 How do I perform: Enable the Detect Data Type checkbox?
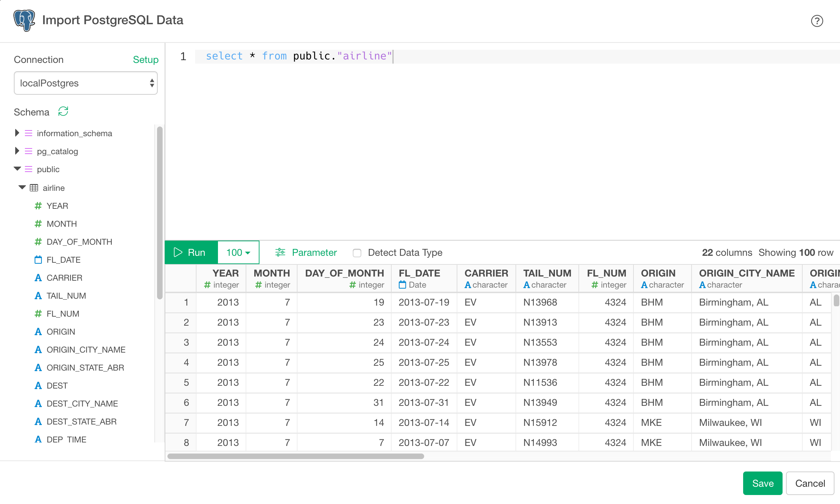357,253
